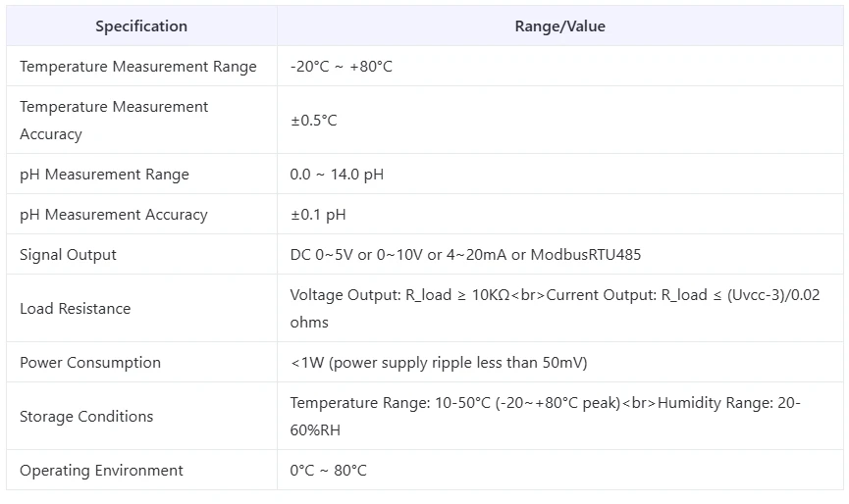Viewport: 849px width, 504px height.
Task: Click the 0.0 ~ 14.0 pH value
Action: pos(337,175)
